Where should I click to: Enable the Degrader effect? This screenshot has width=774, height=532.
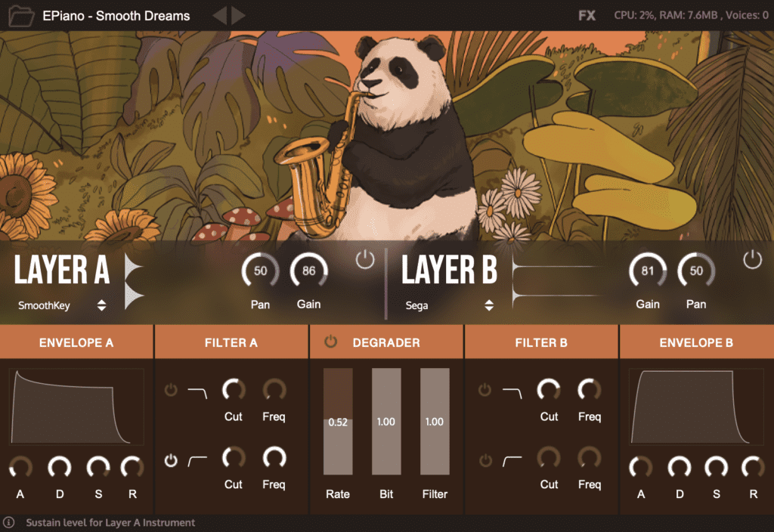coord(330,341)
